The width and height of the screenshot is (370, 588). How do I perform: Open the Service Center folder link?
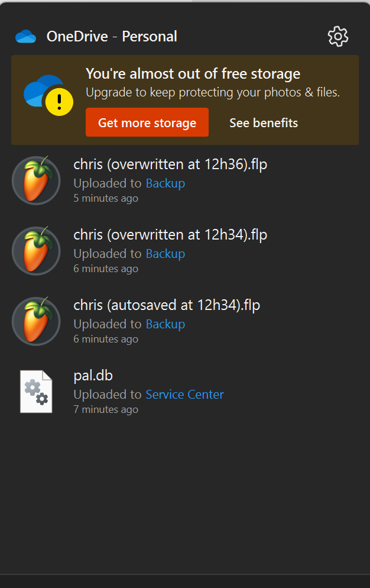[184, 395]
